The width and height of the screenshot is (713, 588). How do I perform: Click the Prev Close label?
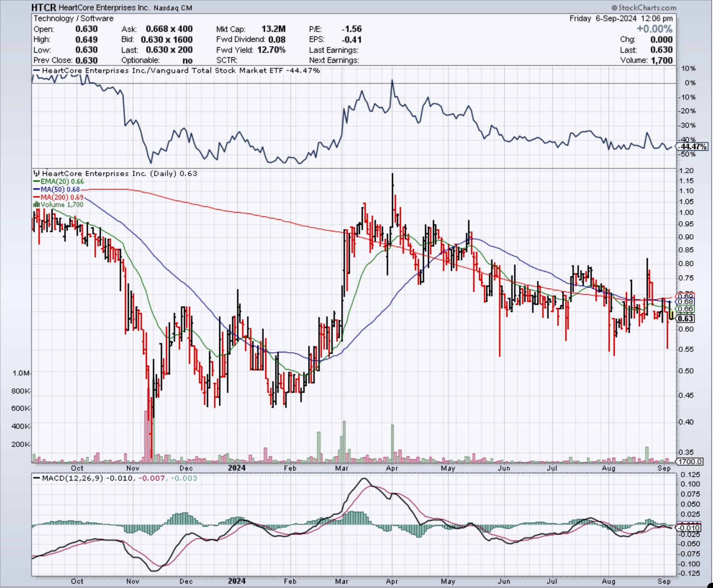(x=53, y=60)
